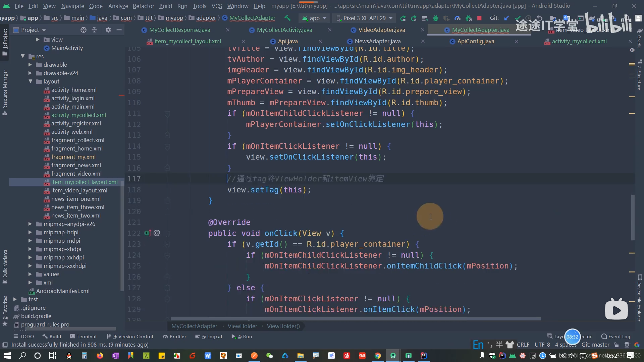Click Attach Debugger to Android Process icon
This screenshot has height=362, width=644.
pos(468,18)
